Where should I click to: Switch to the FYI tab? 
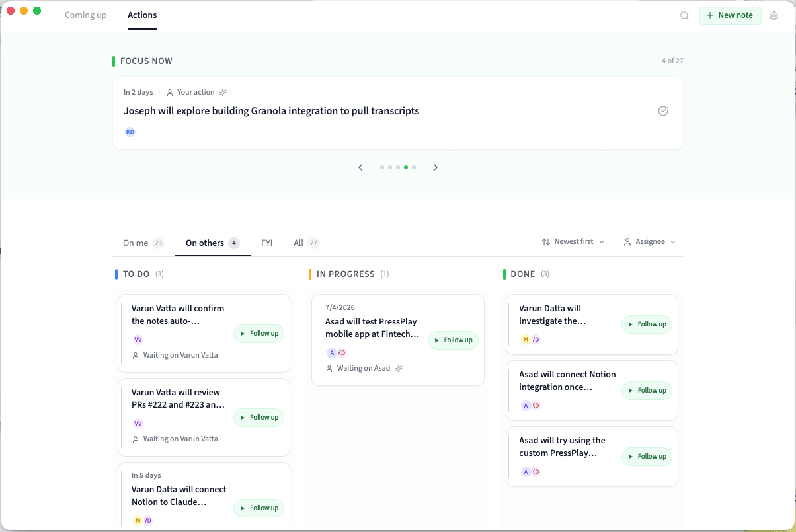tap(267, 243)
